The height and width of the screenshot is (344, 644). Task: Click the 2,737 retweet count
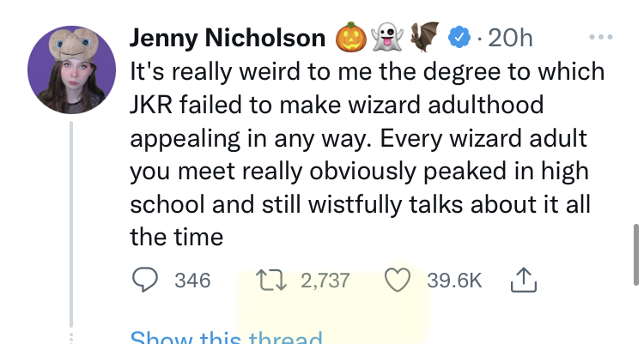pyautogui.click(x=325, y=281)
